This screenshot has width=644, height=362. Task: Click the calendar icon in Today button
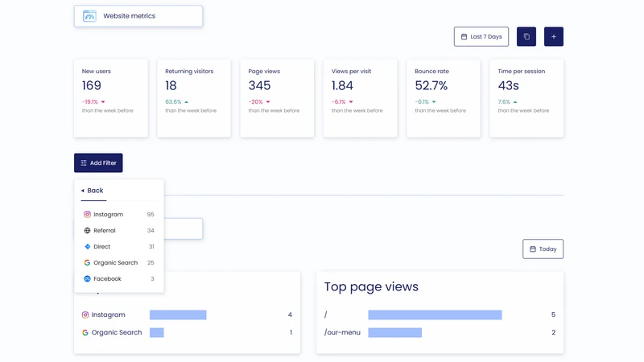(x=533, y=249)
